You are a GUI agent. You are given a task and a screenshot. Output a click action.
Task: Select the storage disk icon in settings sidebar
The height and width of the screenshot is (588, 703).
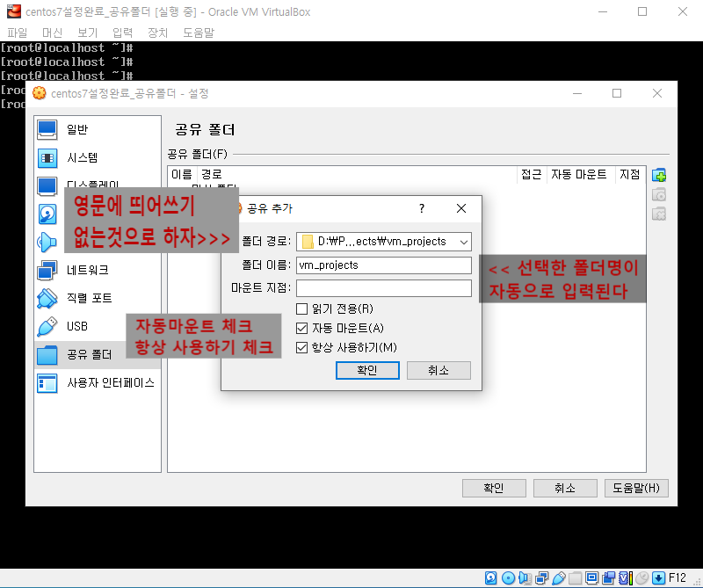[x=47, y=214]
